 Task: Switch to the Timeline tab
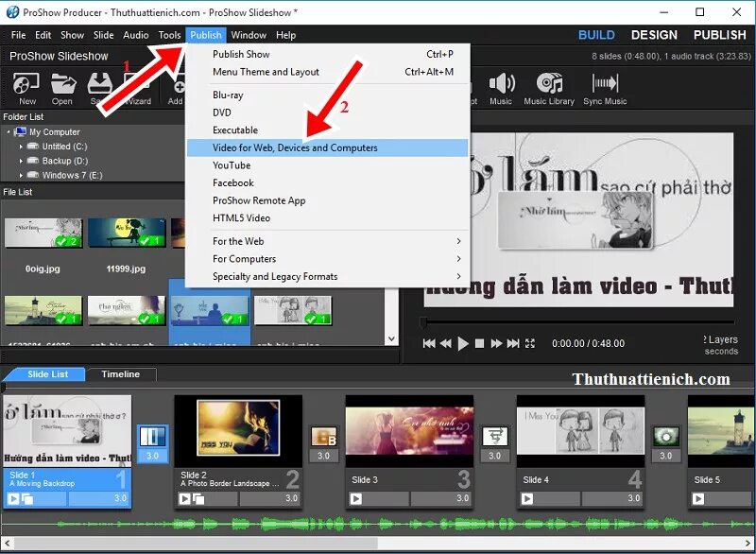[121, 374]
